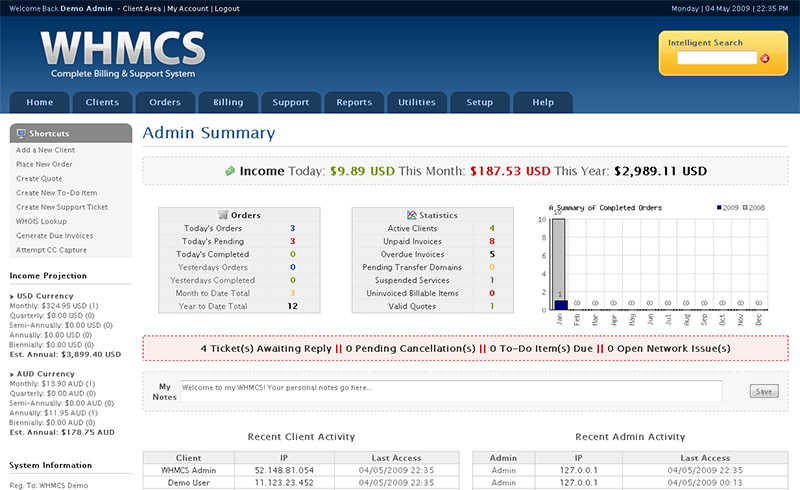Click the Today income $9.89 USD
Screen dimensions: 800x490
click(x=362, y=171)
